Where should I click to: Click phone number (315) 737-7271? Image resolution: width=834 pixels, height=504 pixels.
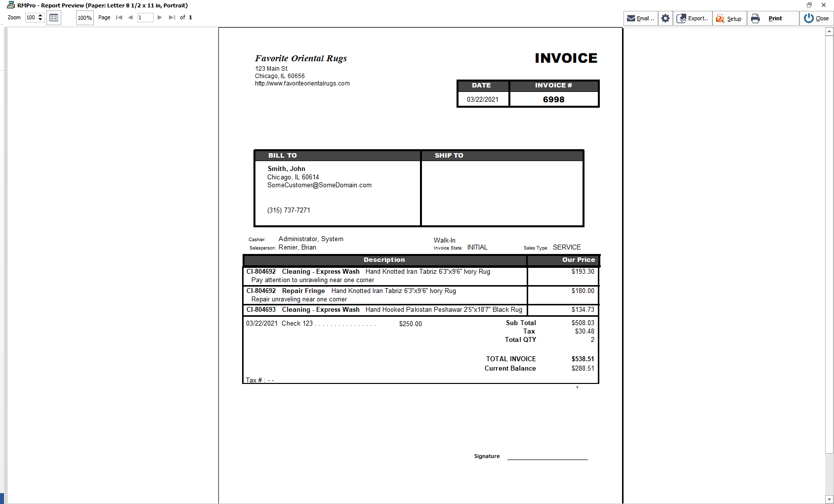tap(289, 210)
